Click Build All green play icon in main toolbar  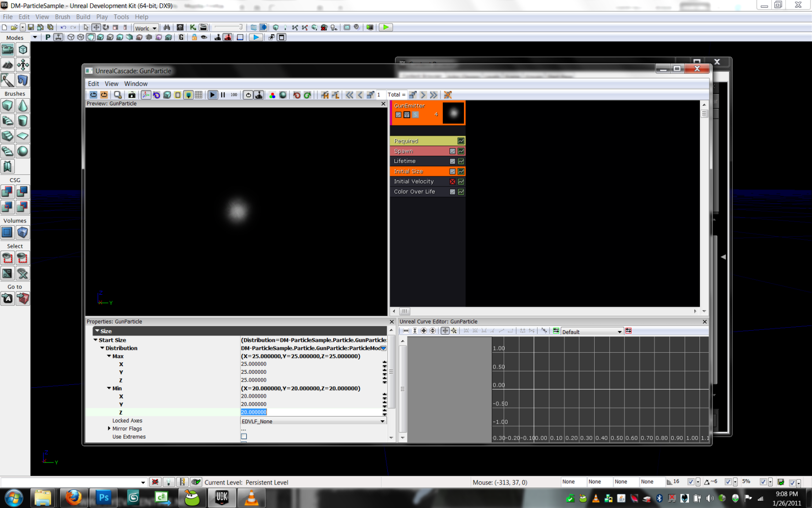coord(385,27)
